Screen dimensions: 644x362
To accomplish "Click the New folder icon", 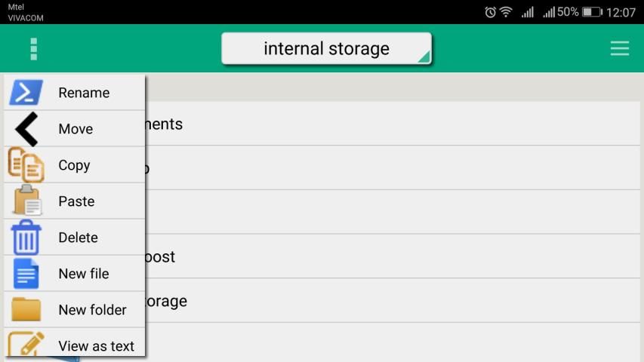I will (26, 309).
